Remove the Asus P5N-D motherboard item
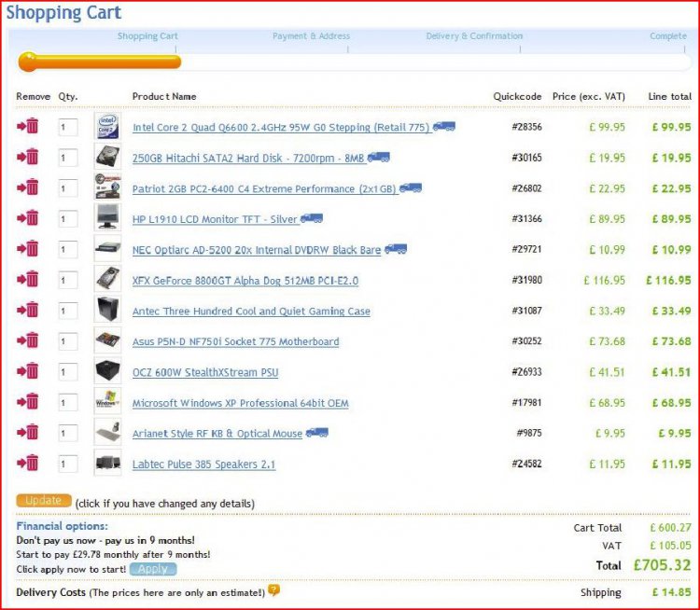The height and width of the screenshot is (610, 700). coord(28,340)
